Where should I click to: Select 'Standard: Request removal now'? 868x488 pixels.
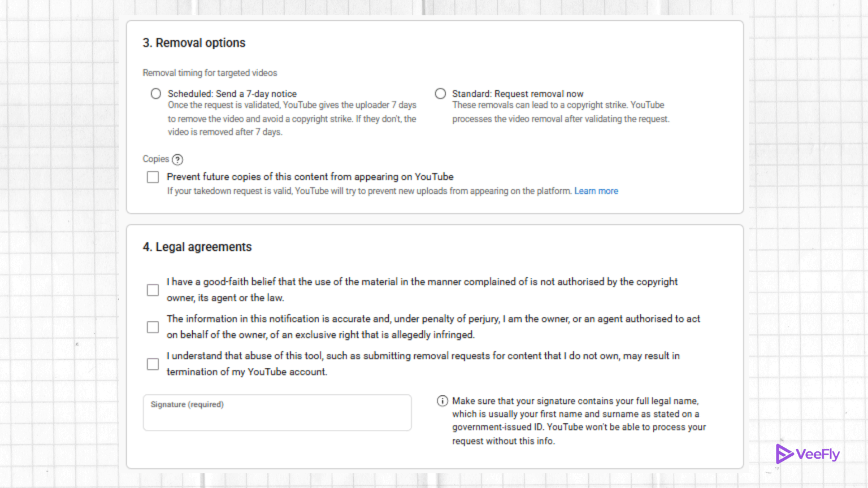[440, 93]
